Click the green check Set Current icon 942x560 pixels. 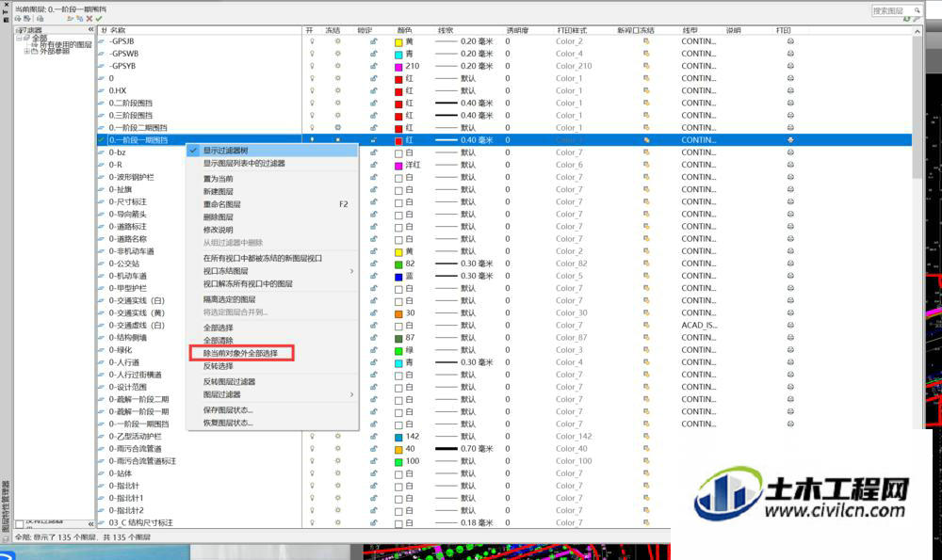(x=99, y=19)
